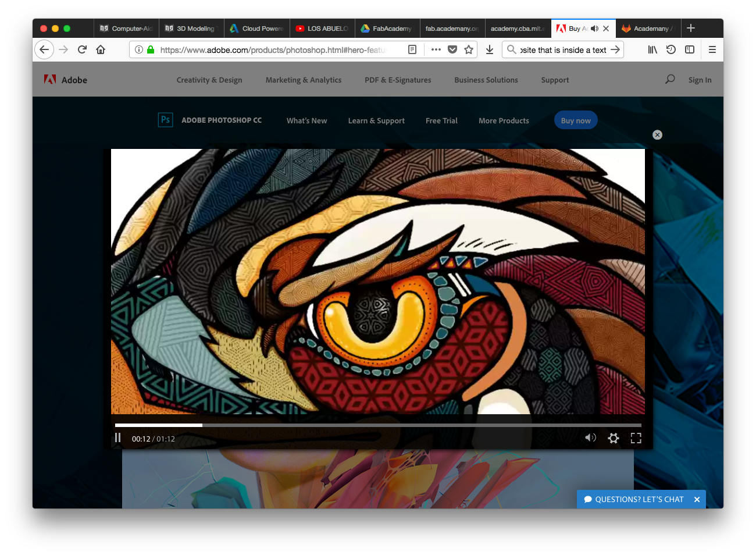Click the green secure connection padlock
This screenshot has height=555, width=756.
(x=151, y=50)
